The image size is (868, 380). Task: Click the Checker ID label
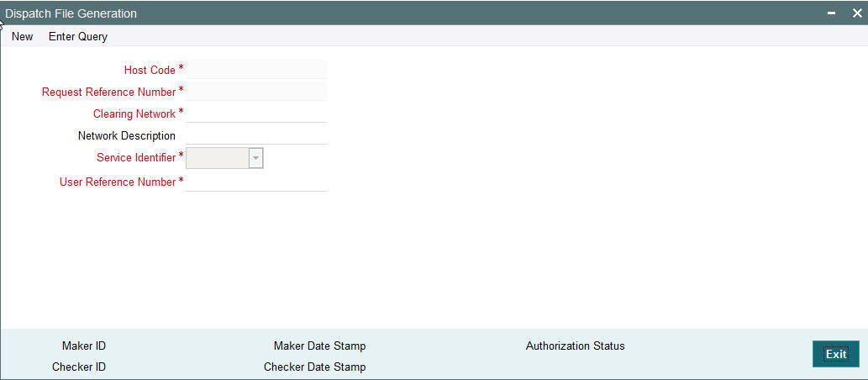click(79, 367)
